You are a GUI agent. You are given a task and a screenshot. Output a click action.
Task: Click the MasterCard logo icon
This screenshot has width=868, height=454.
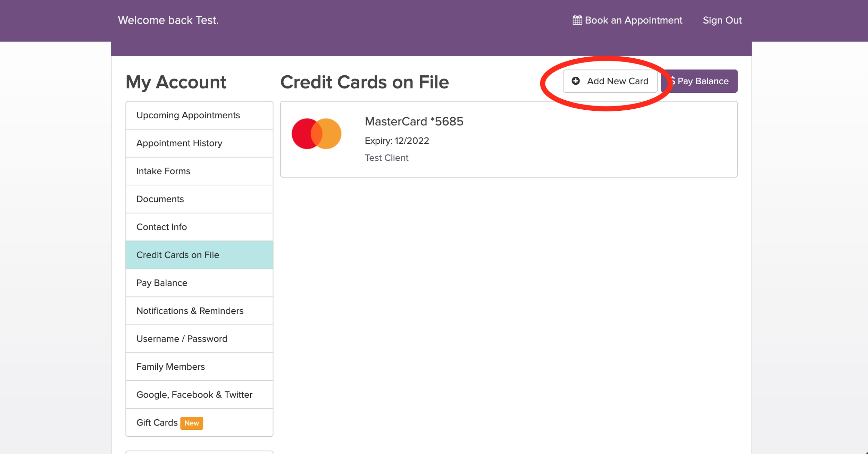[316, 134]
